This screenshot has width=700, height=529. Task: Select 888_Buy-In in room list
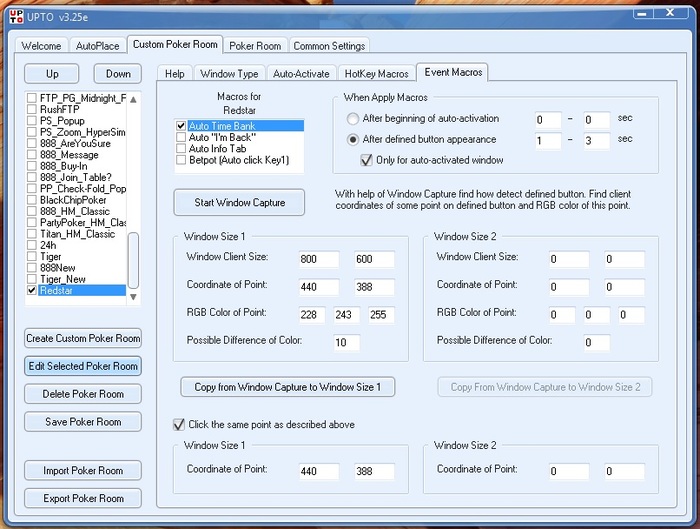(63, 166)
